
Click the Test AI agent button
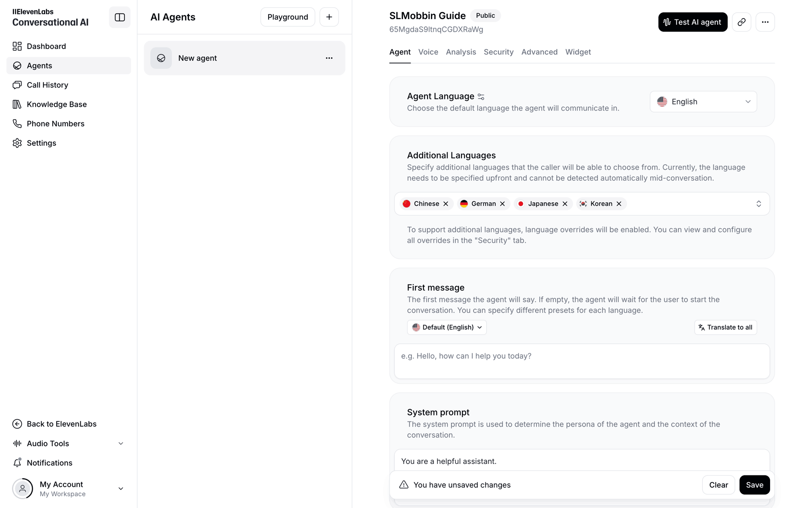pos(692,22)
